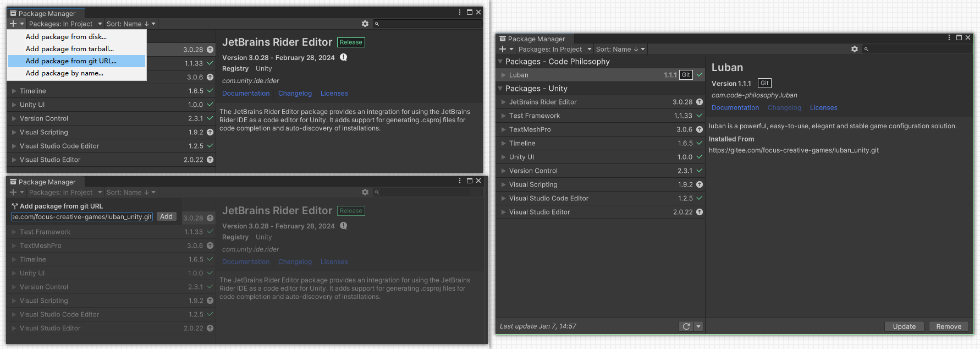Screen dimensions: 980x349
Task: Select Unity UI package in right window
Action: coord(601,157)
